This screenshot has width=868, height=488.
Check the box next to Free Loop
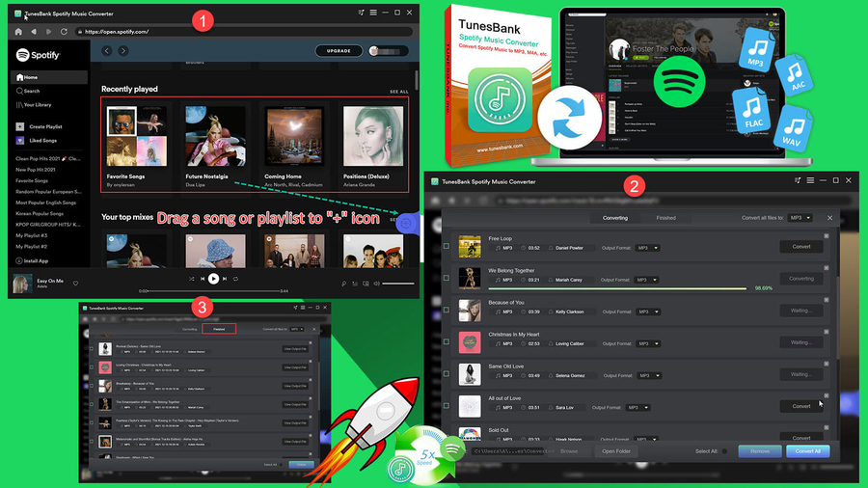click(x=446, y=247)
